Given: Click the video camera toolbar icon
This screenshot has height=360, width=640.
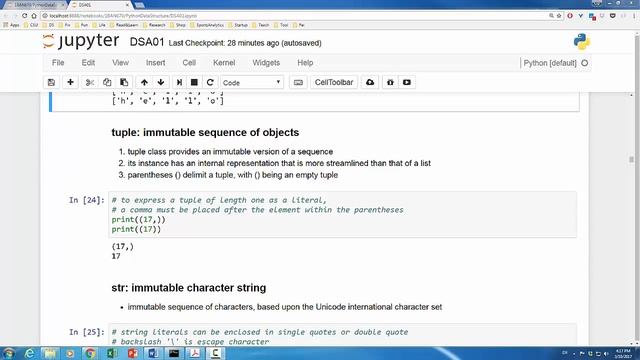Looking at the screenshot, I should click(407, 82).
